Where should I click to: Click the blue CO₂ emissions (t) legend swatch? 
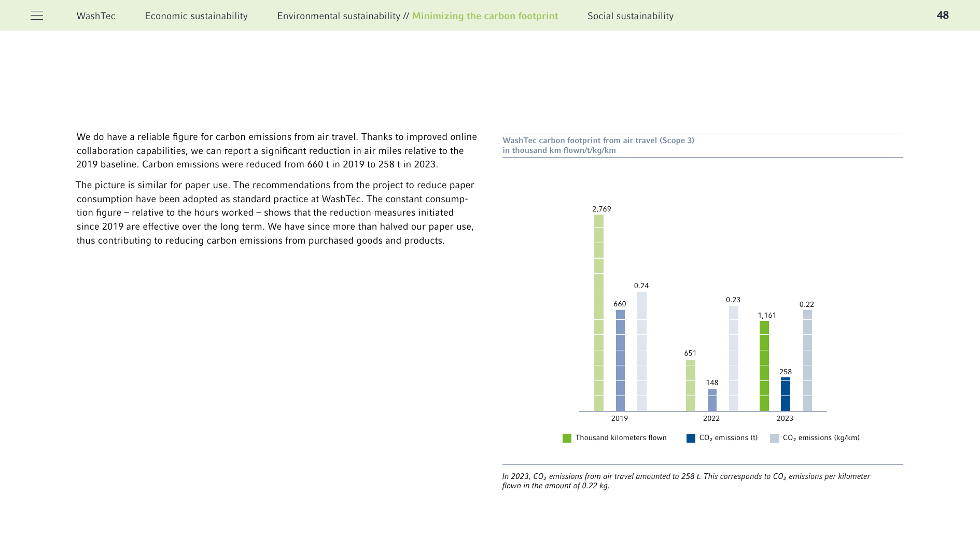[x=691, y=438]
